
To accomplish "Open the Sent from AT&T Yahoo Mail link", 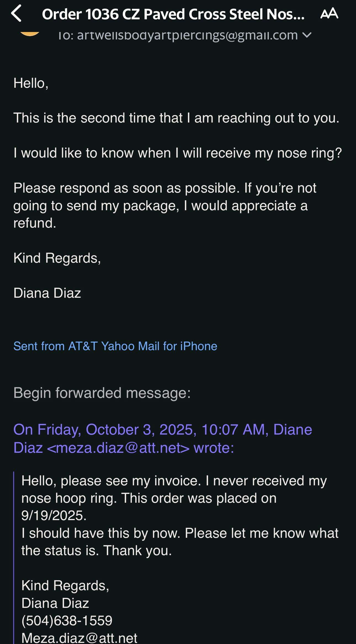I will pos(115,346).
